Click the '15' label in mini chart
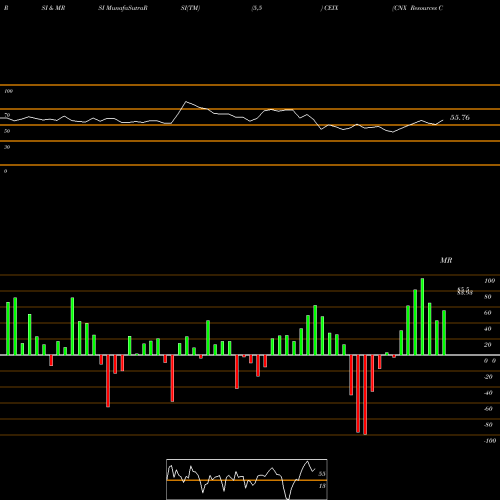This screenshot has width=500, height=500. [x=322, y=486]
